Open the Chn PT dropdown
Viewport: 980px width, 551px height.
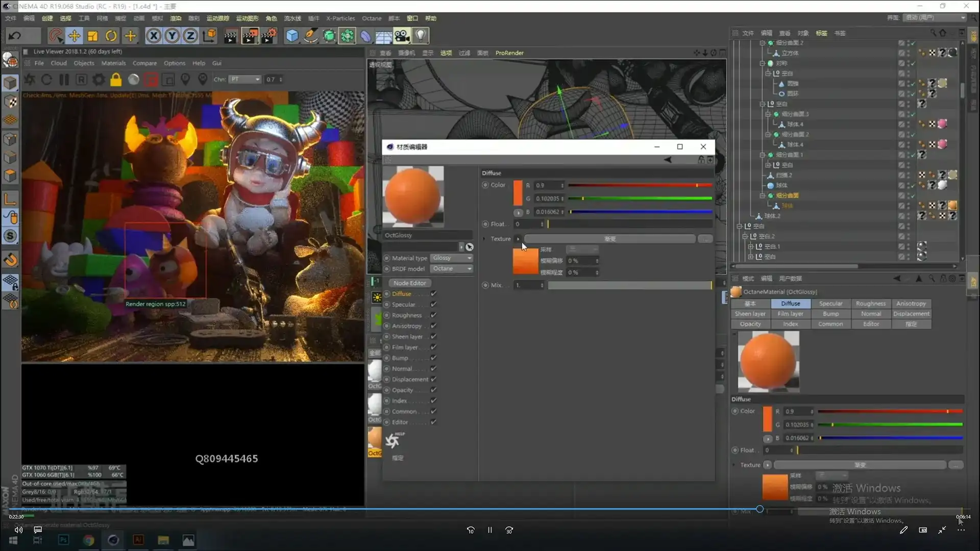245,80
